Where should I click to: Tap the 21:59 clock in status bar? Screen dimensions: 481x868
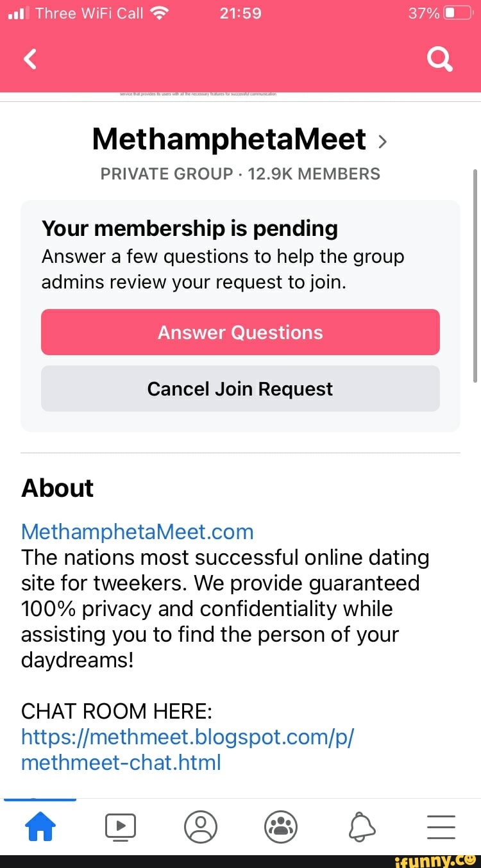(x=240, y=13)
